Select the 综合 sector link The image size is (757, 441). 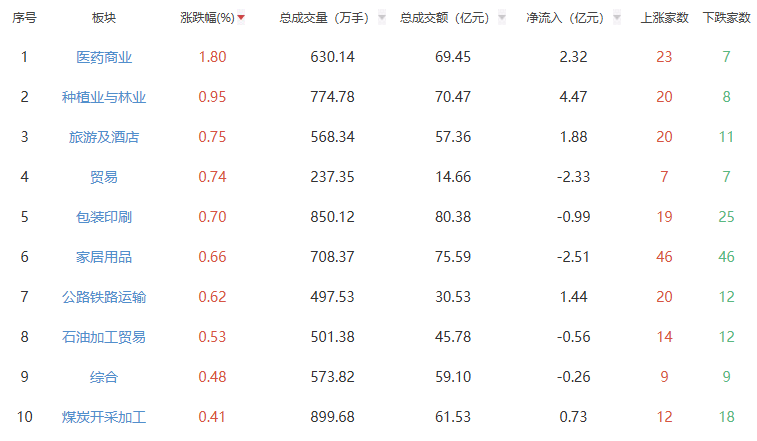(104, 377)
